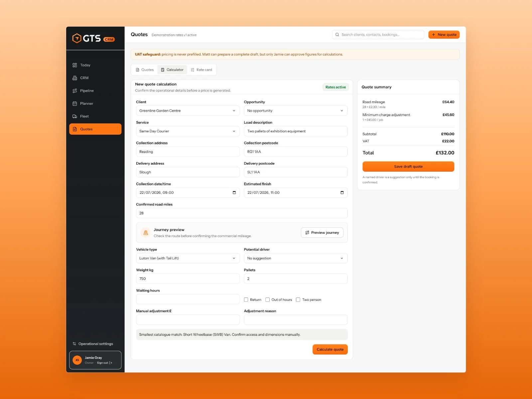Open Estimated finish calendar picker icon

(342, 193)
